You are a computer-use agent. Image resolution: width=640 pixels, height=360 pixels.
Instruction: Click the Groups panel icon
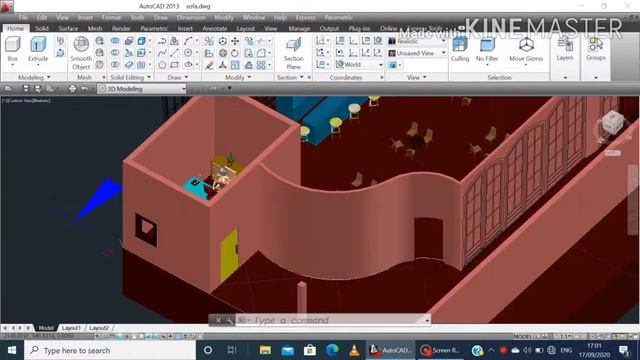click(x=596, y=49)
